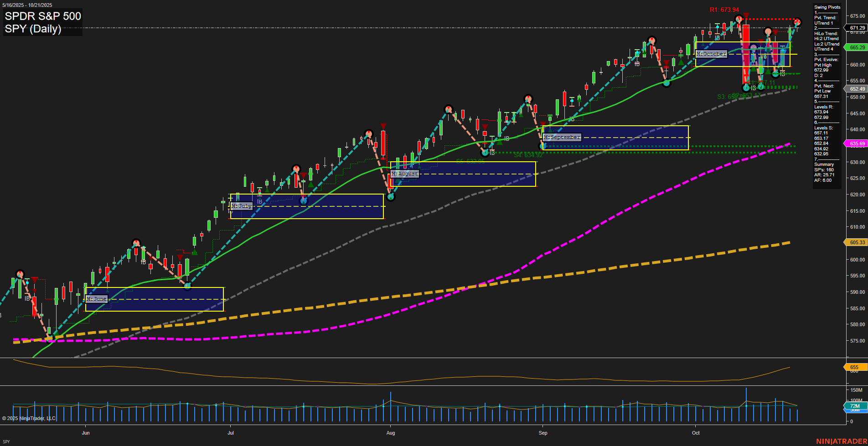Click the black 671.29 current price marker
This screenshot has width=868, height=446.
pos(857,28)
